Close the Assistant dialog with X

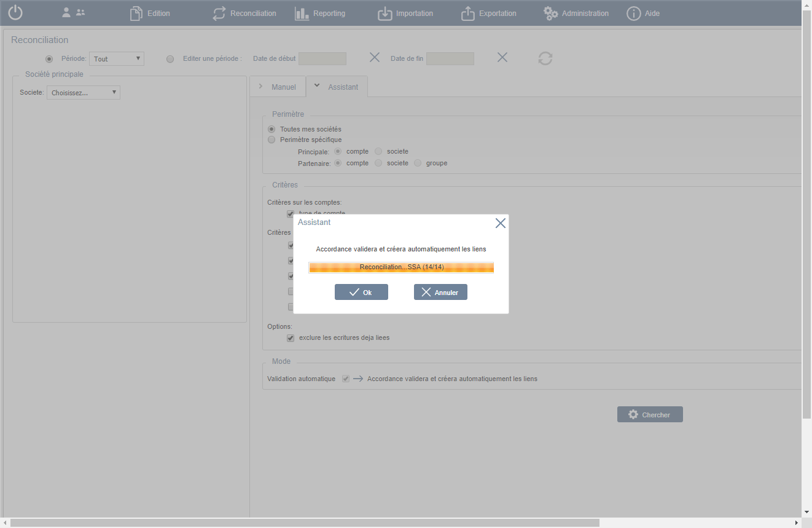click(x=500, y=223)
